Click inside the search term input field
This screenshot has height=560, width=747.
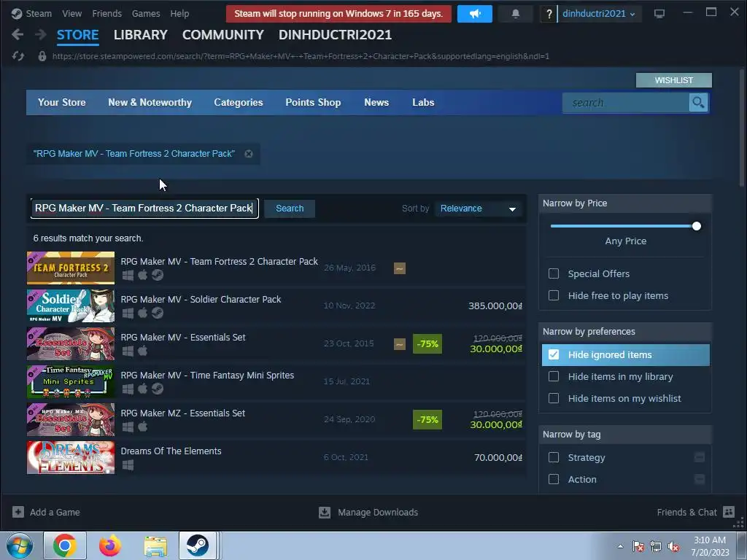tap(144, 209)
